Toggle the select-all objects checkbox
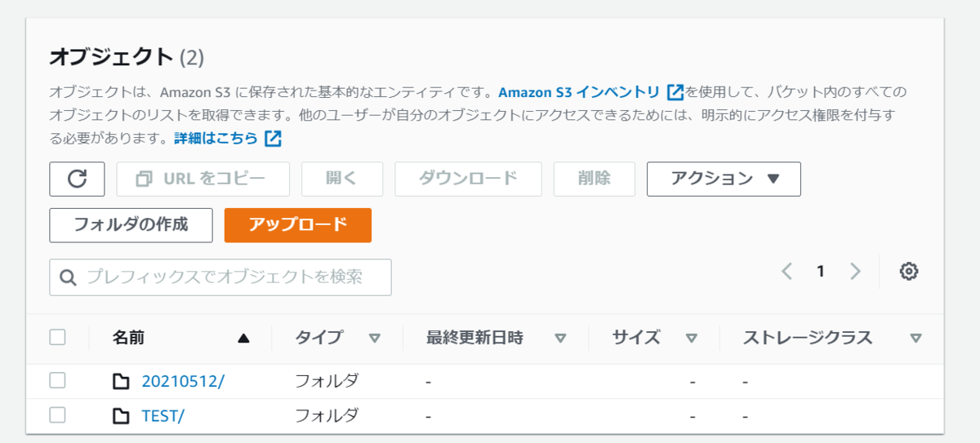This screenshot has height=443, width=980. pyautogui.click(x=57, y=337)
